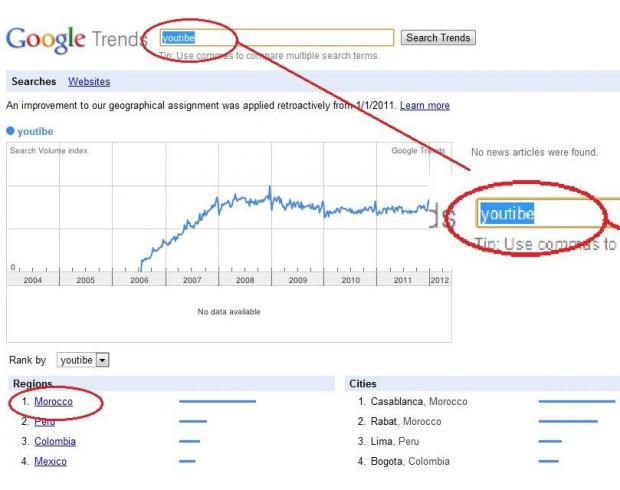Click the zoomed-in youtibe search box
The image size is (620, 490).
pos(548,214)
